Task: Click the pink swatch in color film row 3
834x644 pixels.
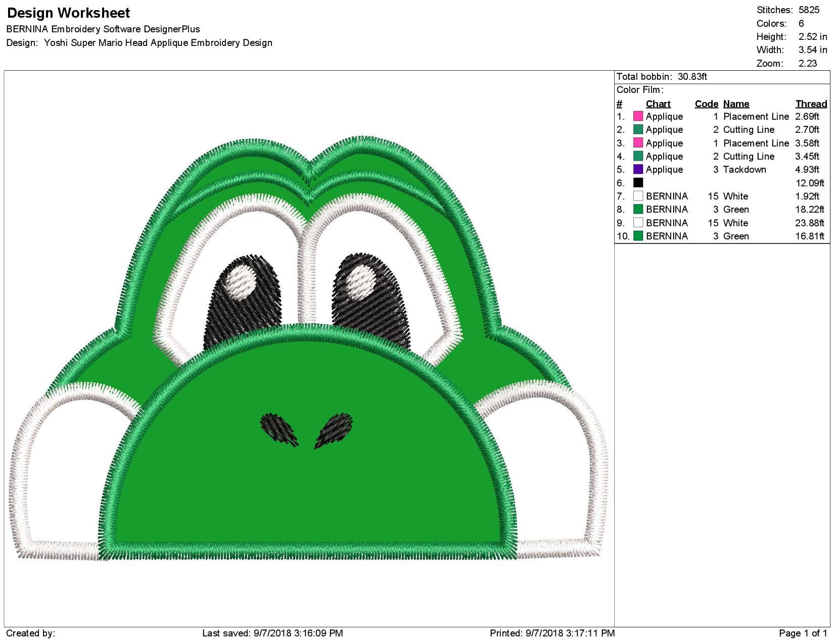Action: click(638, 143)
